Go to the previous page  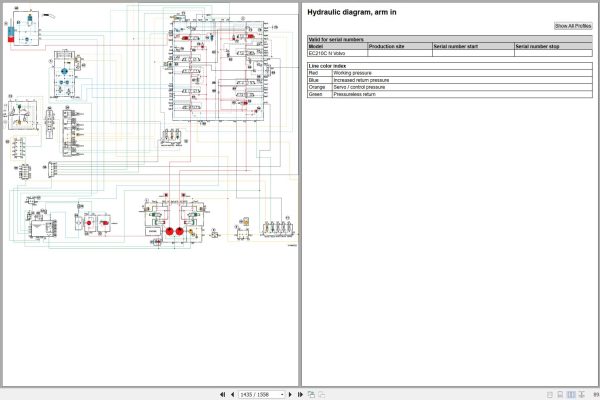232,394
